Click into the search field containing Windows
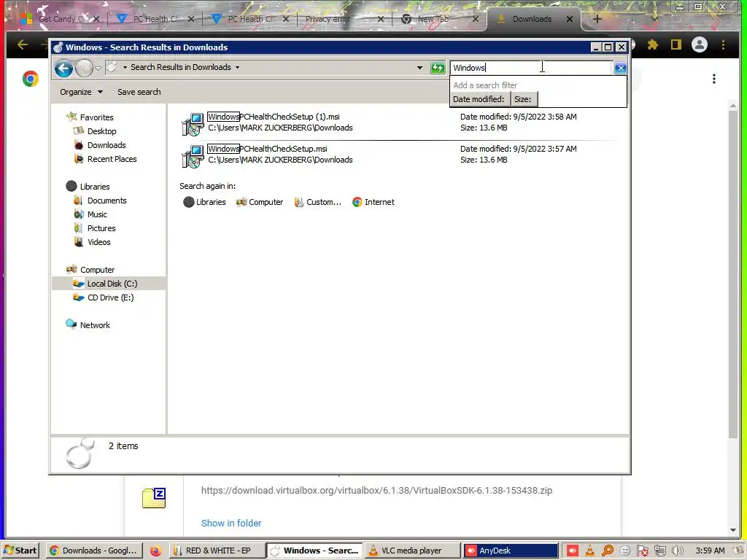This screenshot has width=747, height=560. [x=530, y=68]
